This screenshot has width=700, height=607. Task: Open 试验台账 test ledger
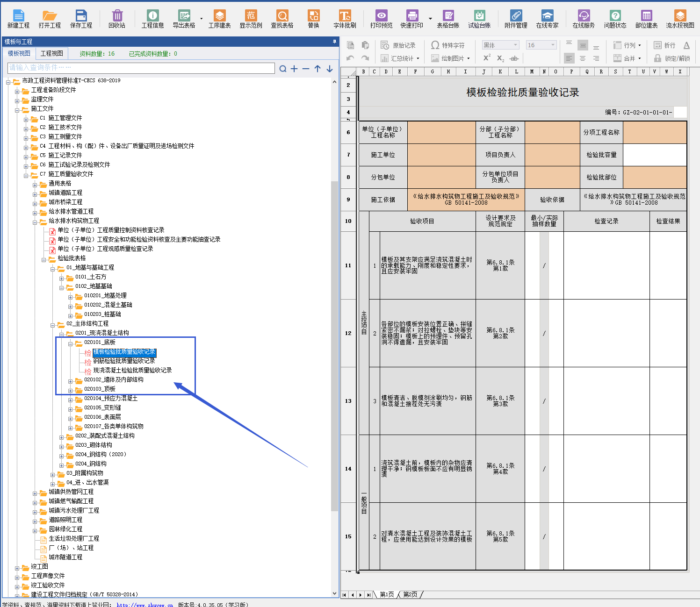(x=480, y=19)
